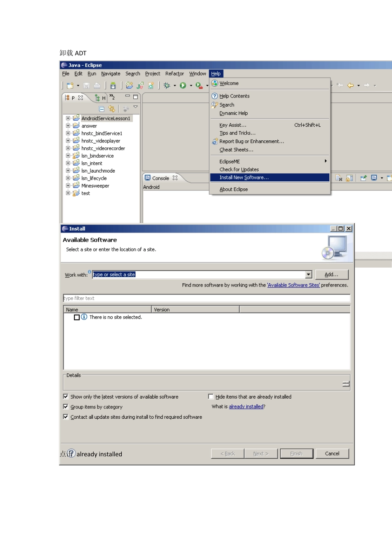Maximize the Package Explorer view panel
392x555 pixels.
pos(135,97)
